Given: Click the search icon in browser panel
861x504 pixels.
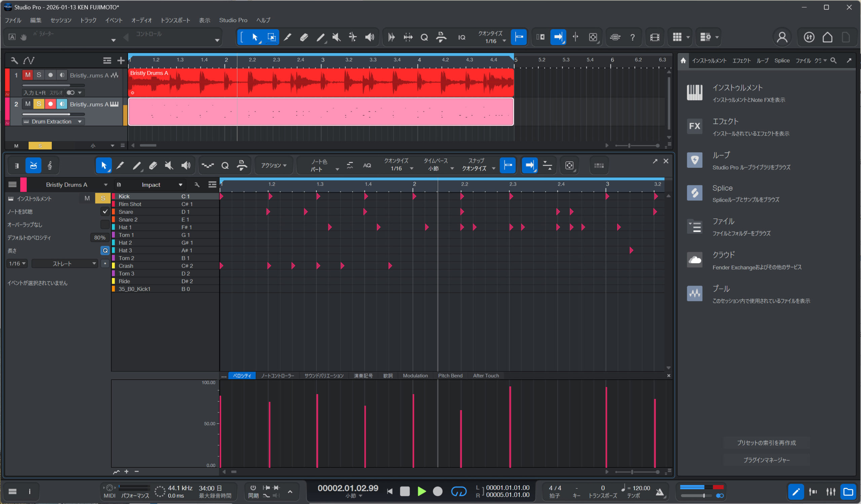Looking at the screenshot, I should pos(833,61).
